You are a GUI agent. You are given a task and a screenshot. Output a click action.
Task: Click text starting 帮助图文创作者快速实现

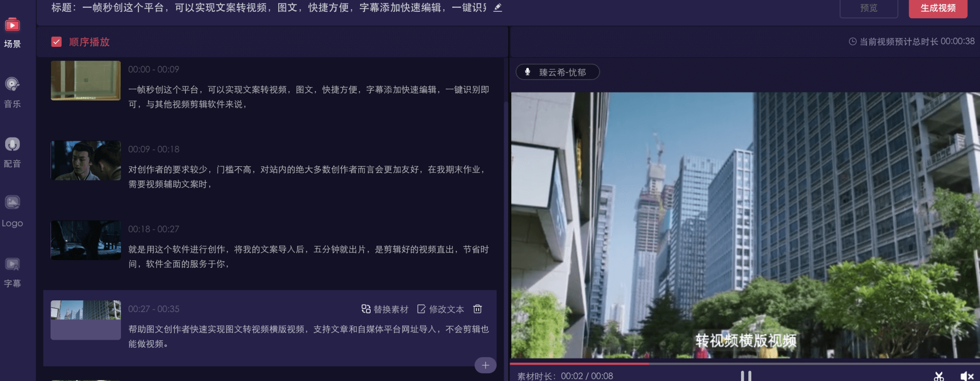(x=309, y=337)
